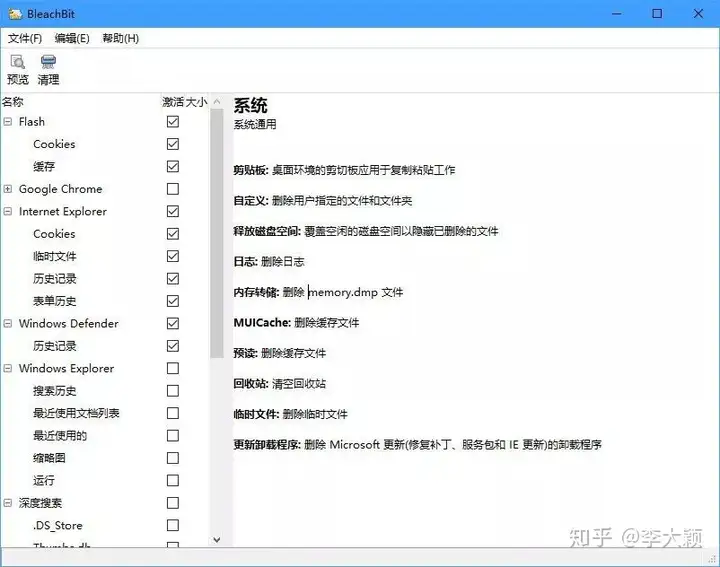Check the 最近使用文档列表 checkbox
Viewport: 720px width, 567px height.
click(x=173, y=413)
